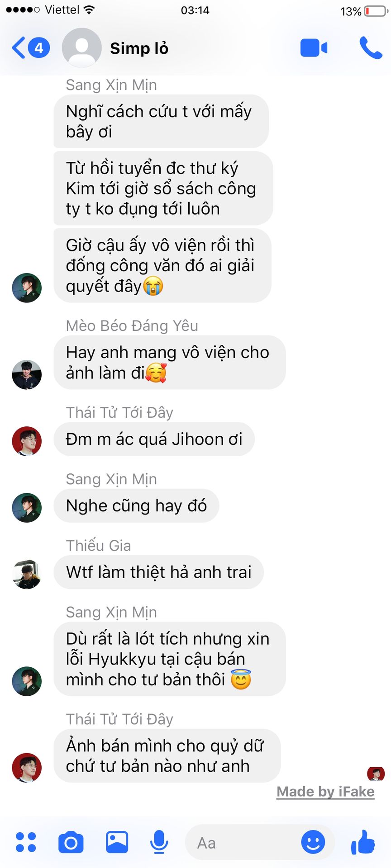This screenshot has width=391, height=868.
Task: Tap the microphone to record voice message
Action: [x=159, y=842]
